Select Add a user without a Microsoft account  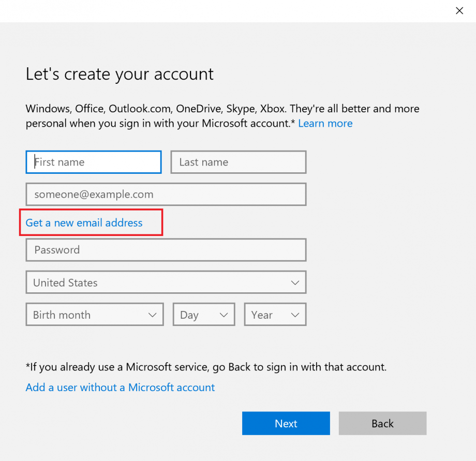coord(120,387)
